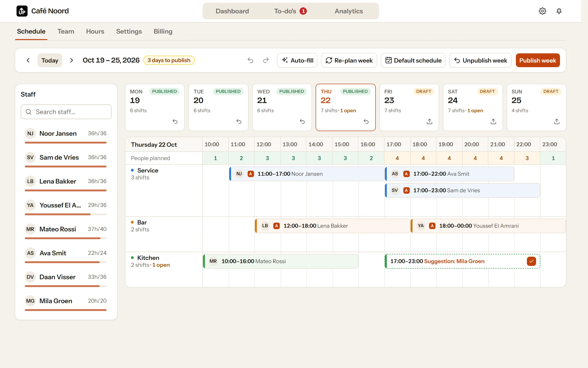The height and width of the screenshot is (368, 588).
Task: Unpublish Thursday 22 with its icon
Action: pyautogui.click(x=366, y=121)
